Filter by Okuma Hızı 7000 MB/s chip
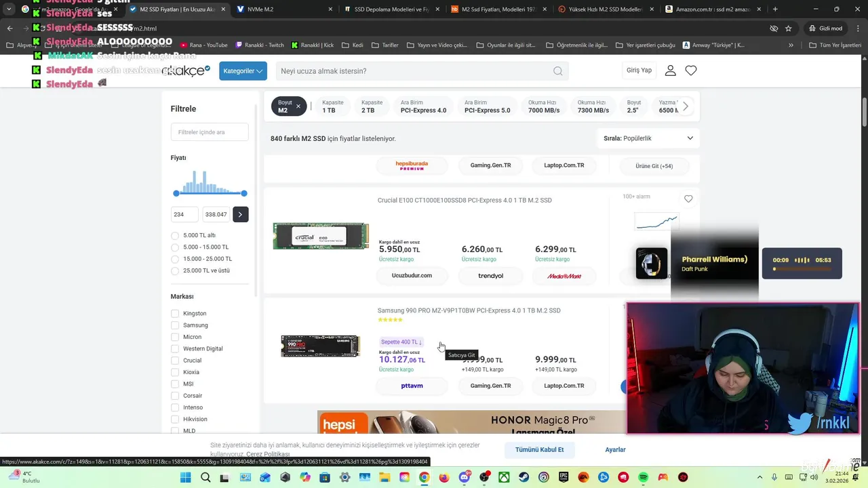The width and height of the screenshot is (868, 488). pyautogui.click(x=544, y=106)
